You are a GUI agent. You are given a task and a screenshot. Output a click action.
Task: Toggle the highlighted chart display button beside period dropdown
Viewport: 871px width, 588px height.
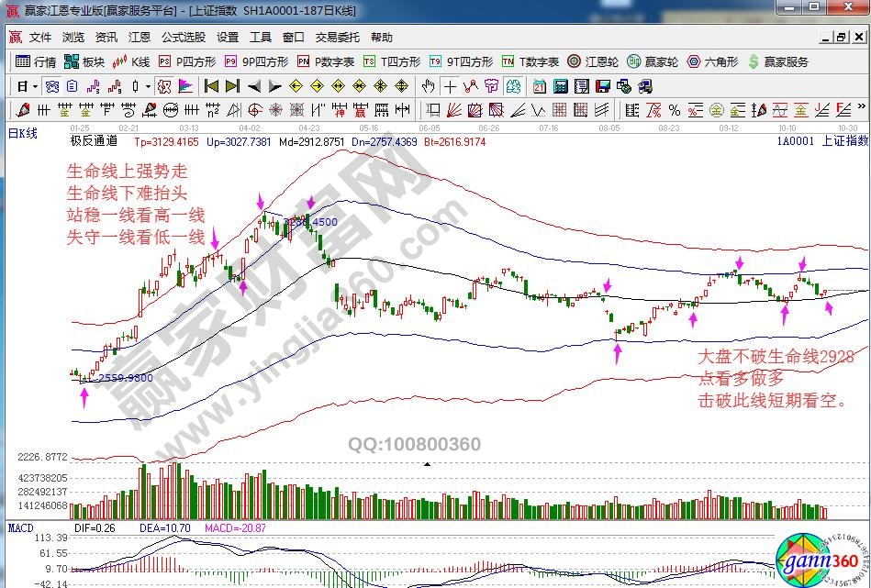pos(52,86)
